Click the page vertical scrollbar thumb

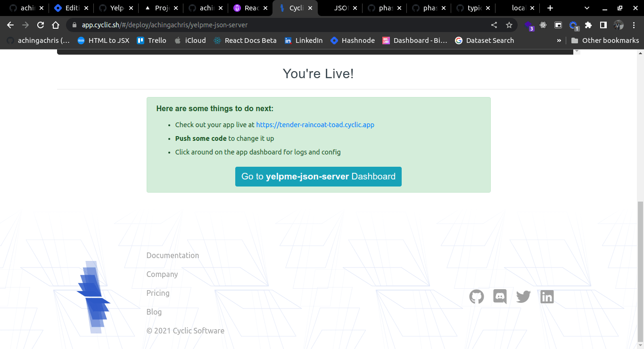[640, 271]
